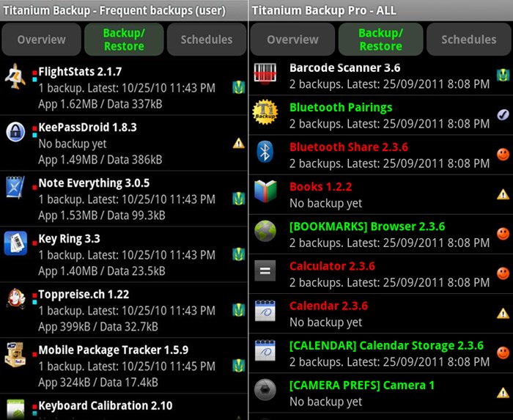Tap the FlightStats airplane app icon
Viewport: 513px width, 420px height.
click(15, 76)
